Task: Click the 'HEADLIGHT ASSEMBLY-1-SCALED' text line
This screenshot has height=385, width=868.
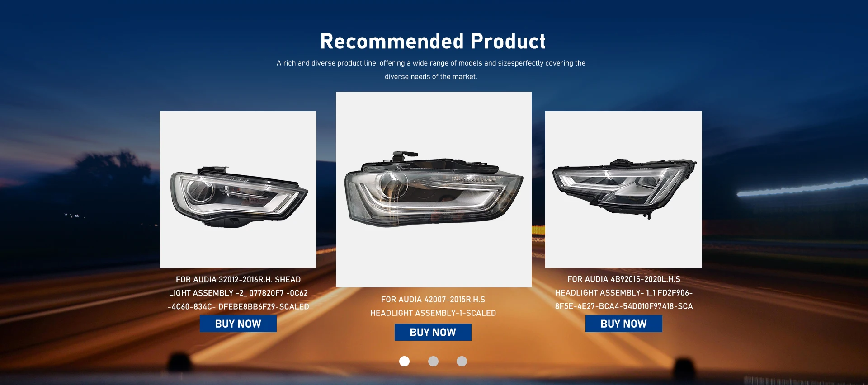Action: (x=433, y=313)
